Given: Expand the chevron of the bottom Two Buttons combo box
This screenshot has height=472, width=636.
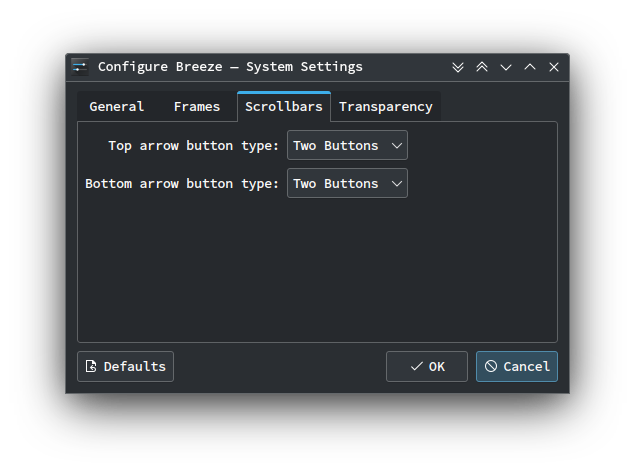Looking at the screenshot, I should tap(397, 183).
